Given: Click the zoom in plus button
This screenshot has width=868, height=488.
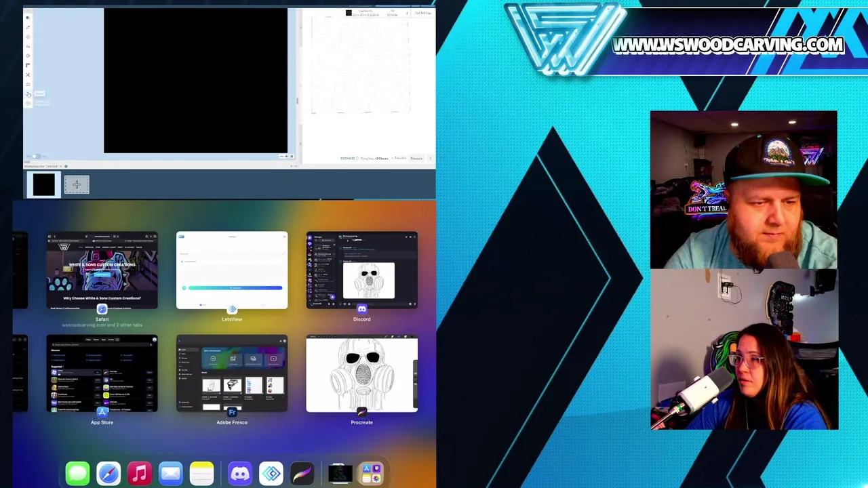Looking at the screenshot, I should (286, 156).
